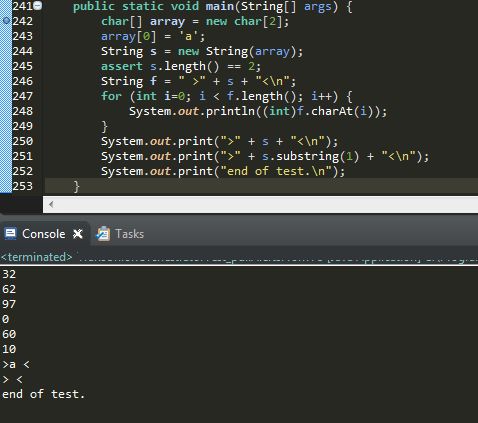
Task: Click console output line '32'
Action: click(9, 274)
